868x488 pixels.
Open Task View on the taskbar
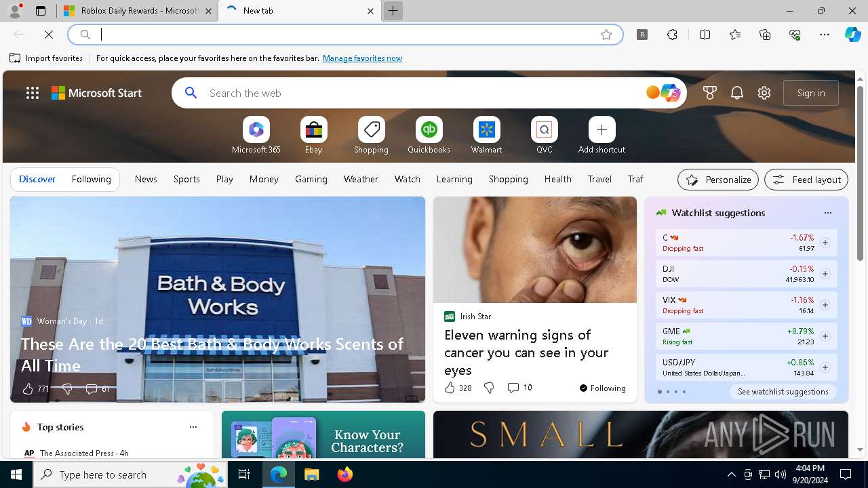[x=244, y=474]
